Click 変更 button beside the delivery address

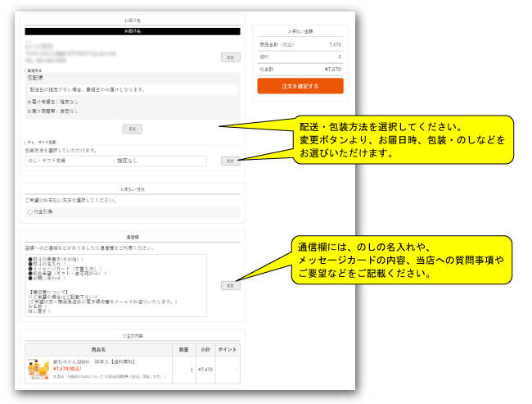(x=230, y=57)
